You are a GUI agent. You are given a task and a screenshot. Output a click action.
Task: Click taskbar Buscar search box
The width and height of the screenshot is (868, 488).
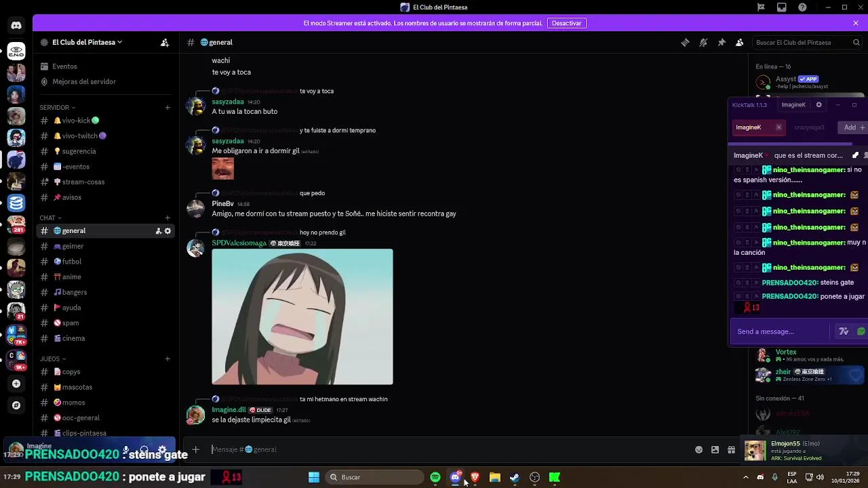(374, 477)
